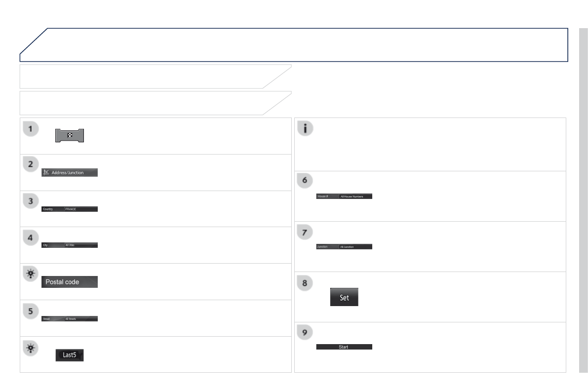Click the step 1 number badge
588x392 pixels.
coord(31,129)
